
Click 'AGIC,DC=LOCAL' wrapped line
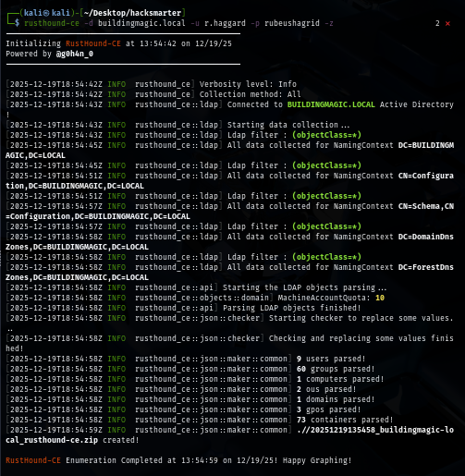(x=35, y=155)
